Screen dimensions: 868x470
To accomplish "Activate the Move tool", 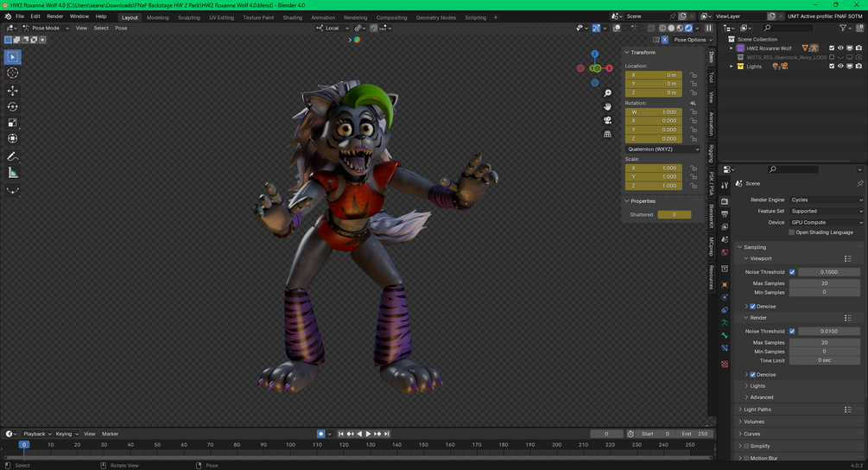I will pos(13,91).
